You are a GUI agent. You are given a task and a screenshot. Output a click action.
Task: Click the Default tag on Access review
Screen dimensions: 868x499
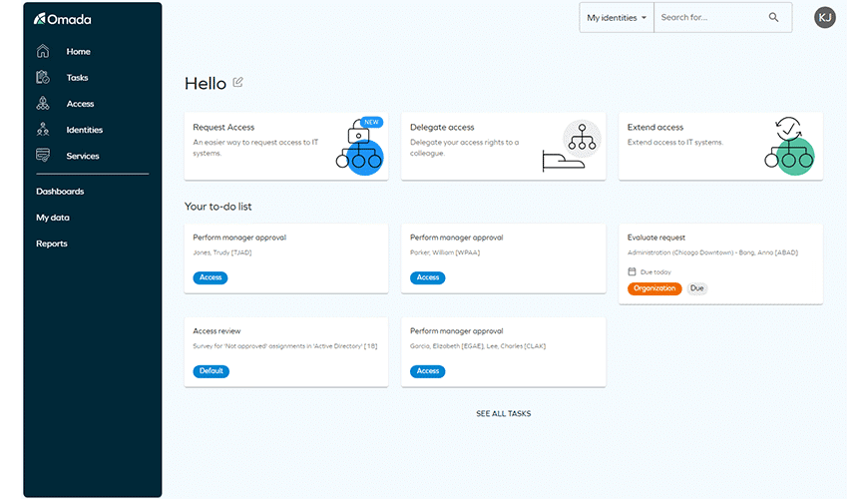point(211,371)
